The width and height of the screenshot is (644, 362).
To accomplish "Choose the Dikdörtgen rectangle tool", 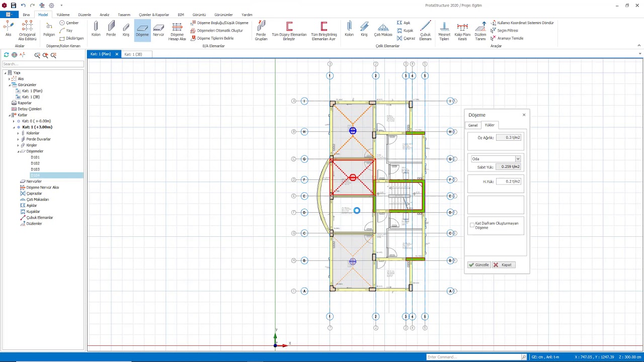I will (x=71, y=38).
